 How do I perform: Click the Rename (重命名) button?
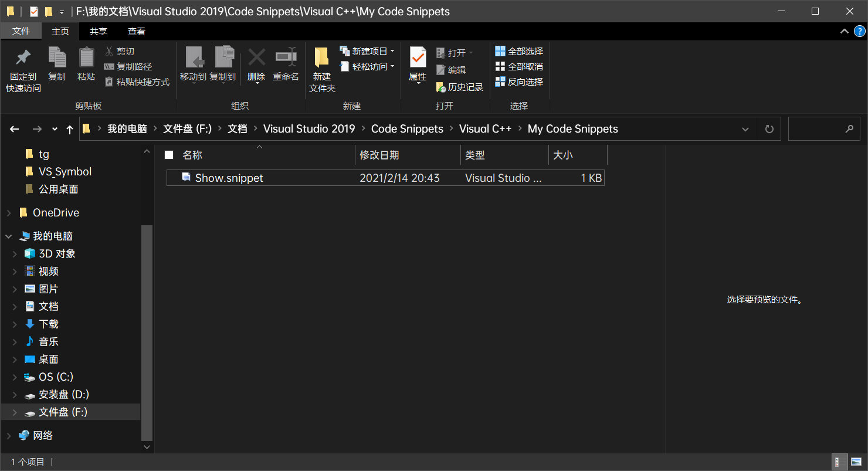pos(286,65)
